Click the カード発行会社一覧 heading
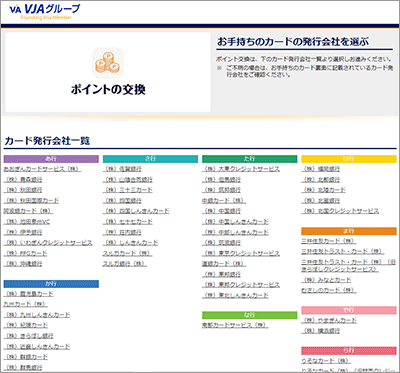Viewport: 400px width, 373px height. click(x=47, y=141)
